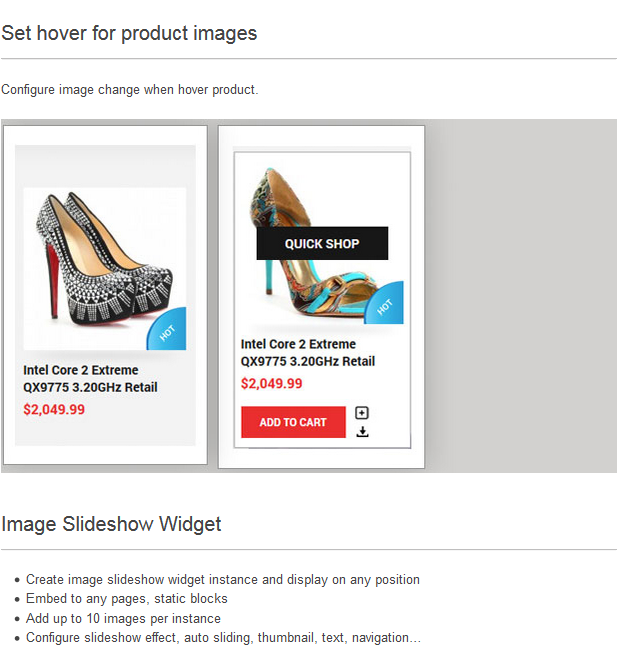
Task: Open the QUICK SHOP overlay button
Action: tap(322, 243)
